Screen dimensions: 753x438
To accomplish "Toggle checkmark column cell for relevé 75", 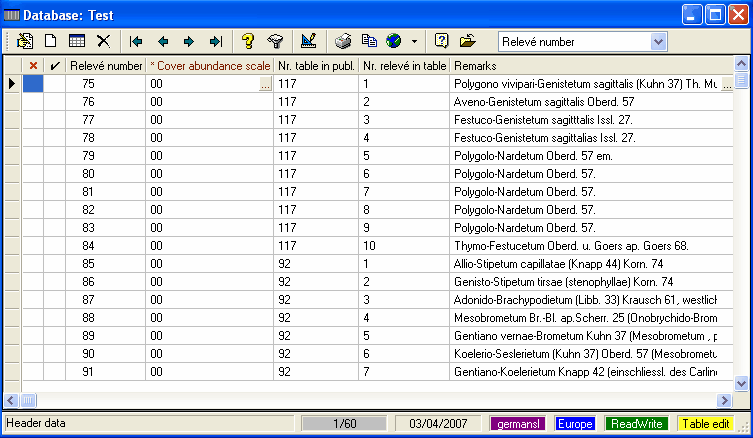I will click(x=55, y=85).
